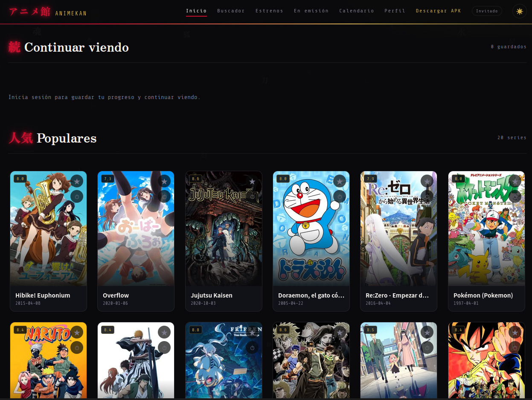Open the Re:Zero - Empezar de… title
This screenshot has height=400, width=532.
tap(397, 295)
